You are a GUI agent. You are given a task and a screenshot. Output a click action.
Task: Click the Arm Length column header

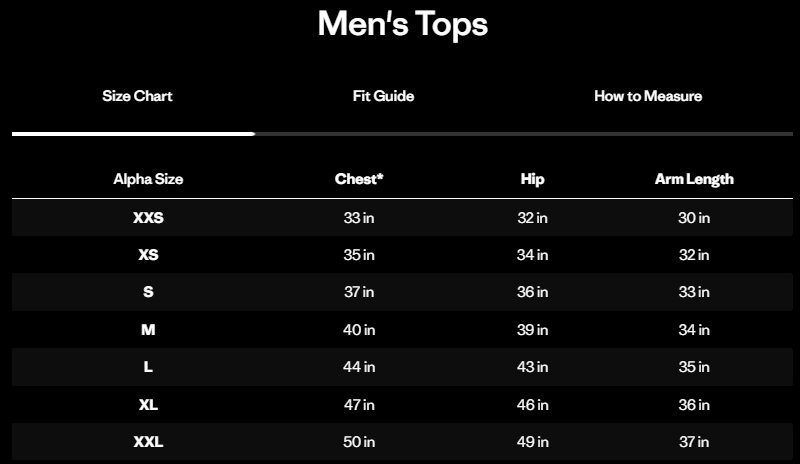[x=694, y=179]
